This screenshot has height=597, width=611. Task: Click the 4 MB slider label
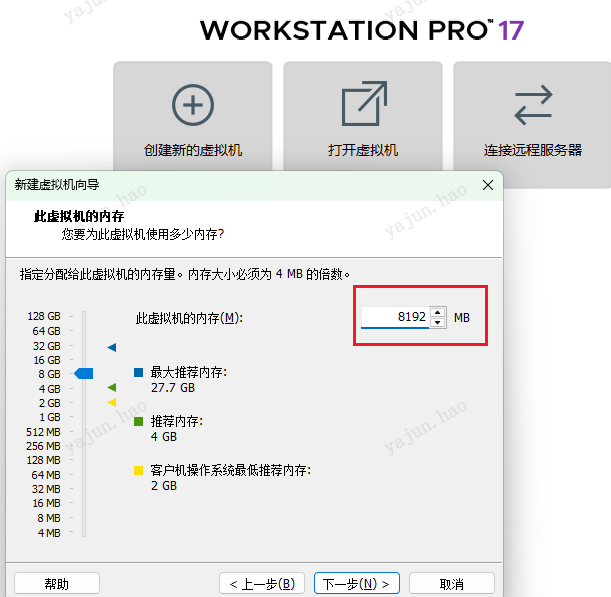click(x=49, y=533)
